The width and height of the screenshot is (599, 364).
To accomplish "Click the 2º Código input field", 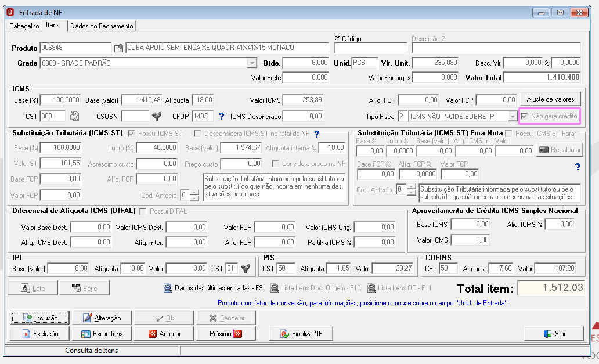I will [x=370, y=48].
